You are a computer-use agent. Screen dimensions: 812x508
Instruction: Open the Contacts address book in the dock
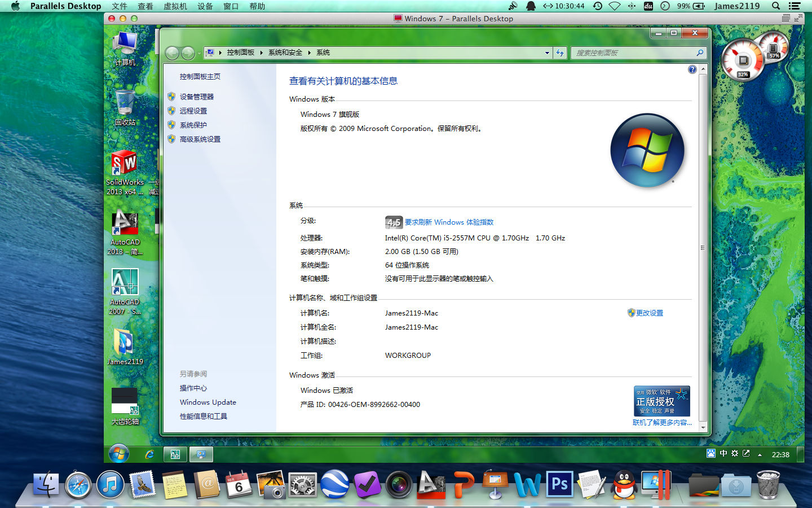pos(207,484)
